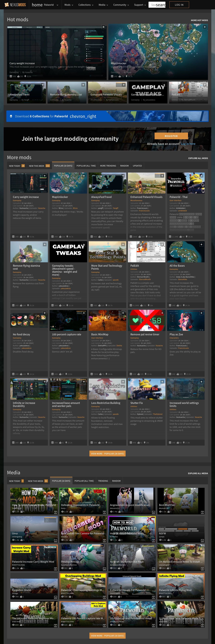Viewport: 215px width, 644px height.
Task: Open Increased world settings limits mod title
Action: (184, 404)
